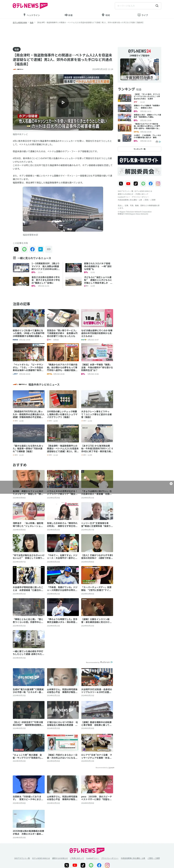Follow the 社会 breadcrumb link
This screenshot has height=868, width=174.
click(31, 23)
